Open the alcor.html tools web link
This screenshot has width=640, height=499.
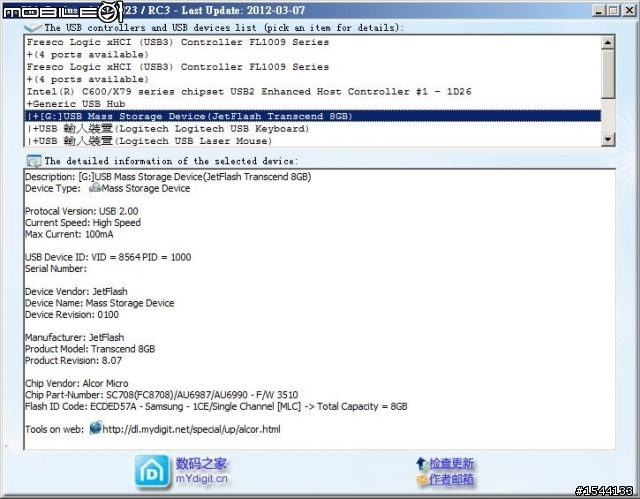point(191,429)
